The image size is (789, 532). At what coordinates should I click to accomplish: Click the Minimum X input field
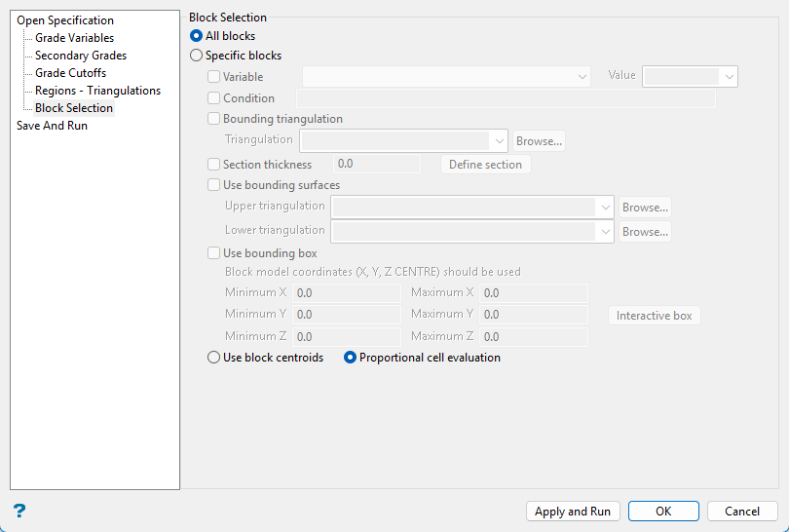click(x=346, y=292)
